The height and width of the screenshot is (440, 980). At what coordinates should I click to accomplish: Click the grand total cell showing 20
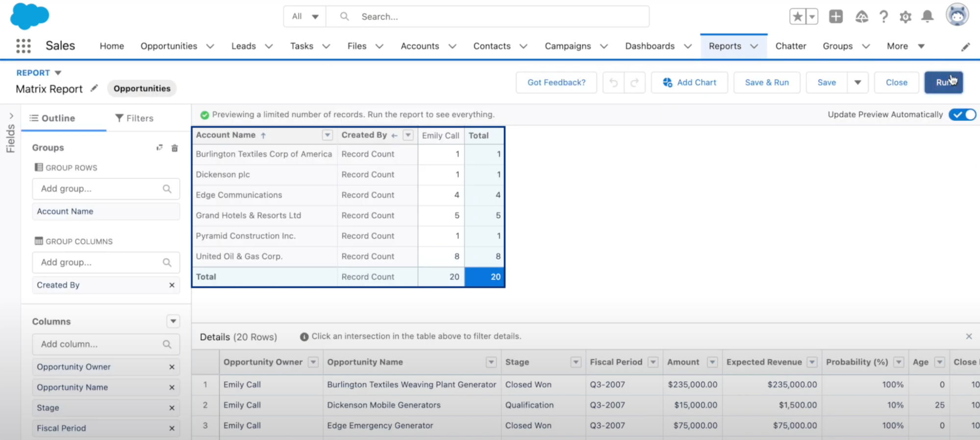[x=484, y=277]
